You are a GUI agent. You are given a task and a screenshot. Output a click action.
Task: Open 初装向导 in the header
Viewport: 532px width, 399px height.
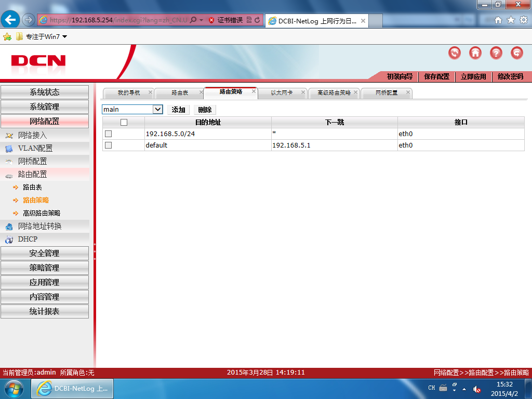coord(400,77)
